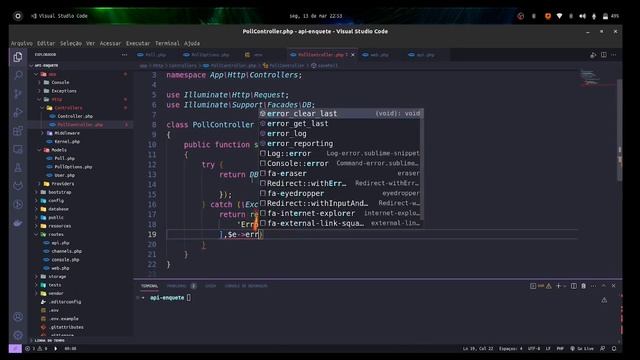
Task: Open terminal launch profile dropdown arrow
Action: coord(565,286)
